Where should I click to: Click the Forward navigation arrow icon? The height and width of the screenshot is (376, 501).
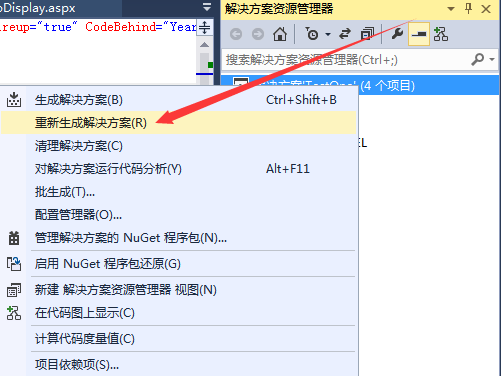pos(258,34)
